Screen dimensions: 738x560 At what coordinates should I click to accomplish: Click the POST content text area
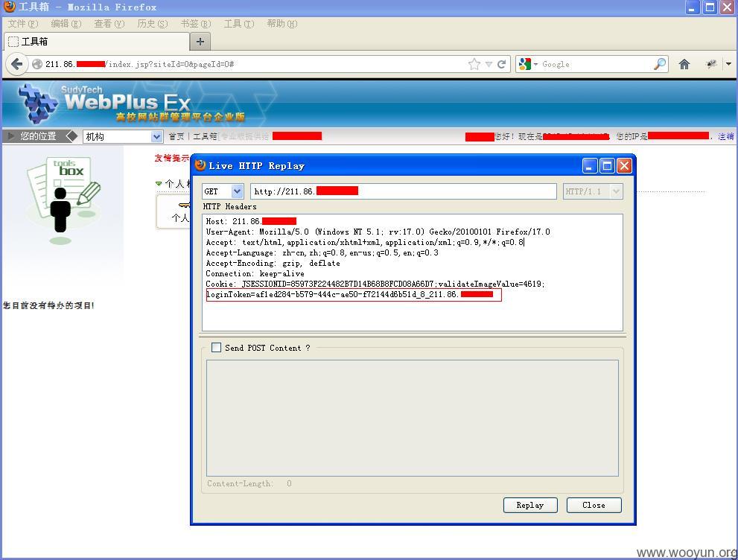[413, 418]
